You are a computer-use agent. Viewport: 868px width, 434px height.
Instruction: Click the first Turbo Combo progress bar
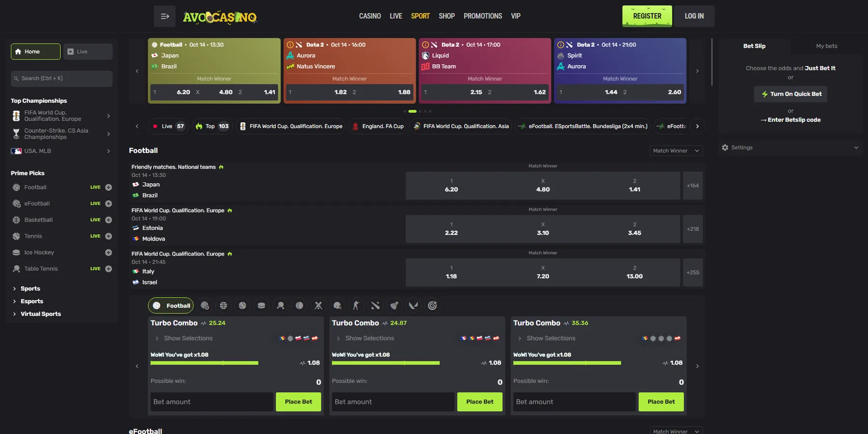[x=204, y=363]
